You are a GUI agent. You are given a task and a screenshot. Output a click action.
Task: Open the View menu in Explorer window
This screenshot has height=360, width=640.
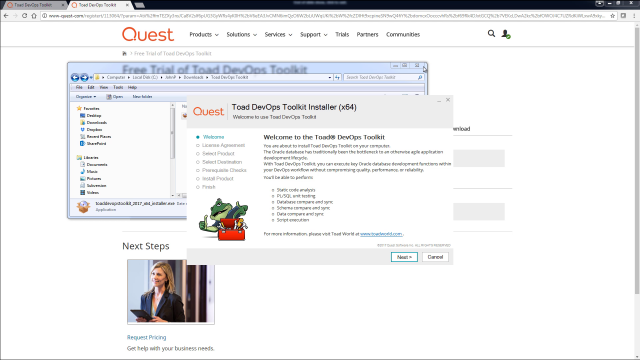[x=104, y=87]
